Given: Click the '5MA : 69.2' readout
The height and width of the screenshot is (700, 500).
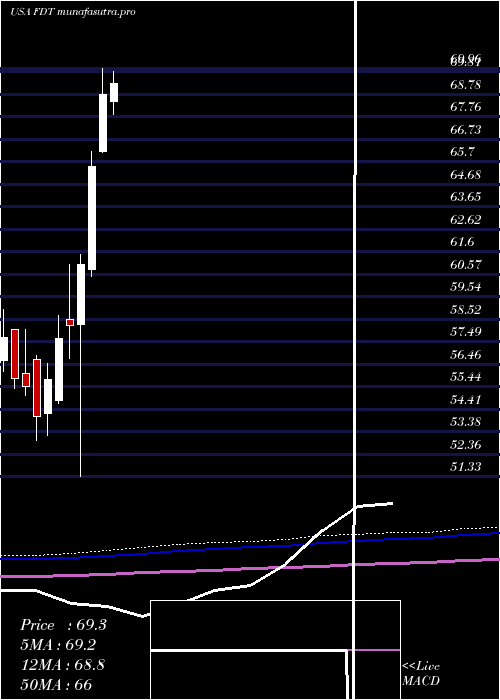Looking at the screenshot, I should click(x=58, y=645).
